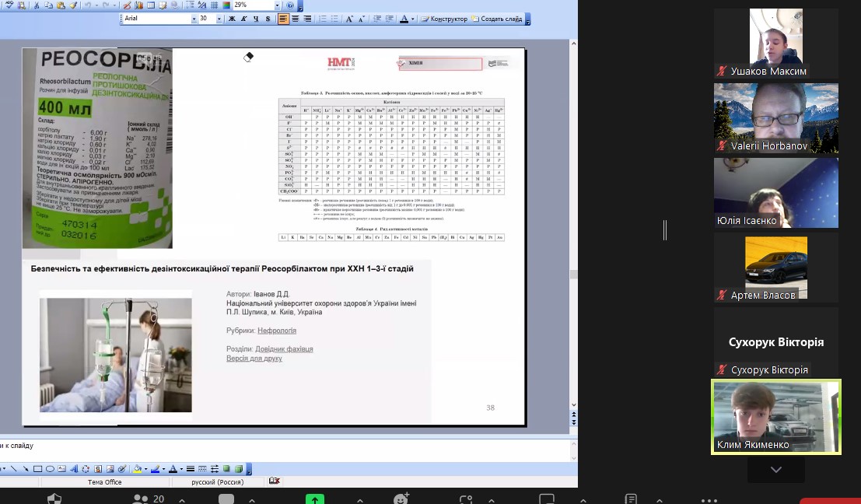This screenshot has width=861, height=504.
Task: Click русский (Россия) language indicator
Action: pyautogui.click(x=218, y=482)
